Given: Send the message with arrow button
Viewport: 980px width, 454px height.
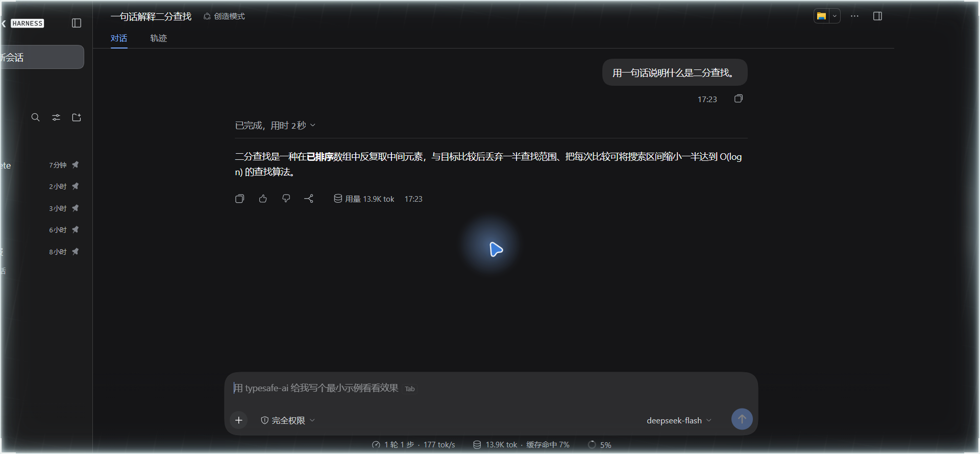Looking at the screenshot, I should 742,419.
